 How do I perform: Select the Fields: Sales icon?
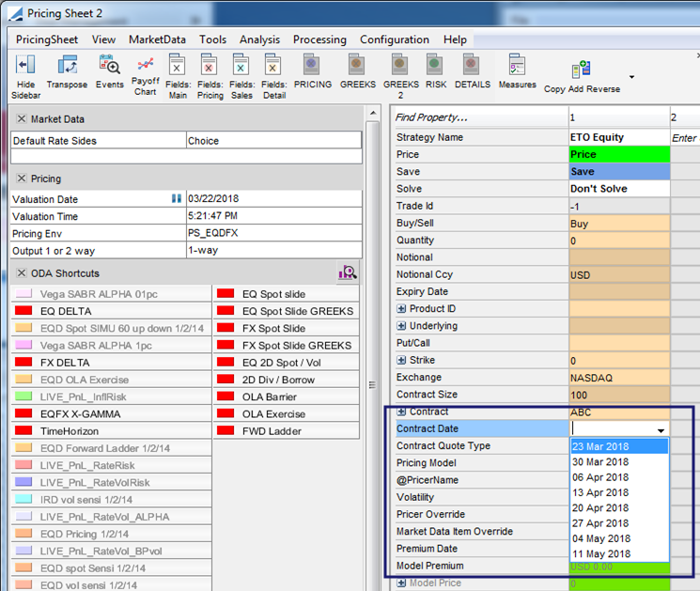click(241, 65)
